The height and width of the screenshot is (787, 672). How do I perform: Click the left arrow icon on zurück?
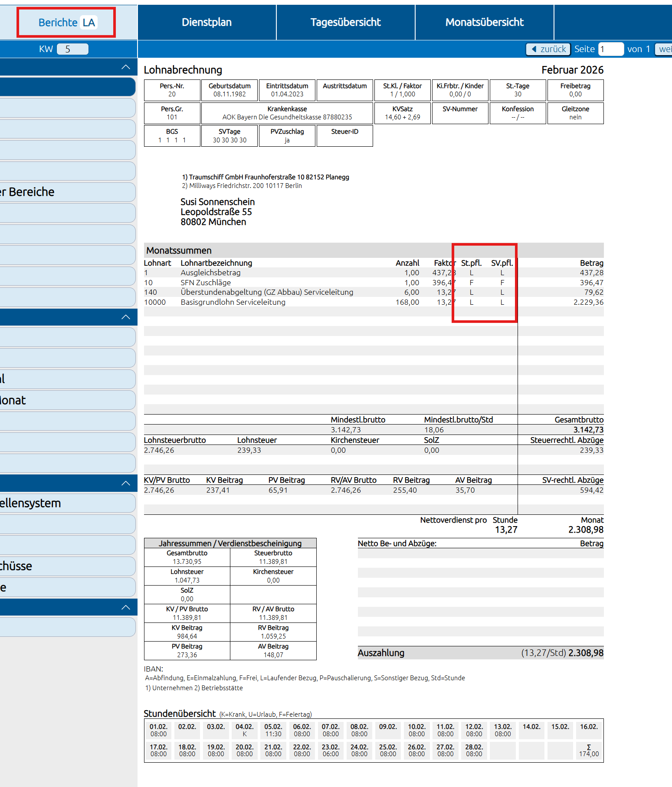(x=534, y=49)
